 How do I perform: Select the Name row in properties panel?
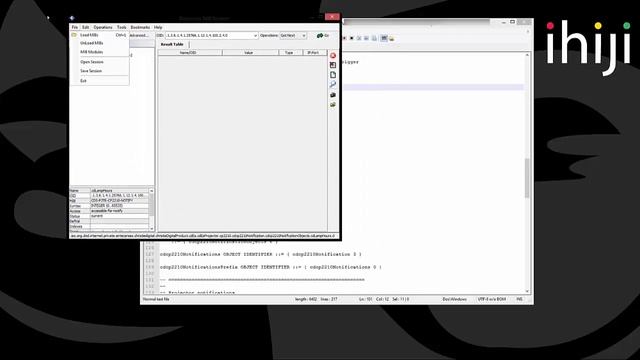(x=109, y=191)
